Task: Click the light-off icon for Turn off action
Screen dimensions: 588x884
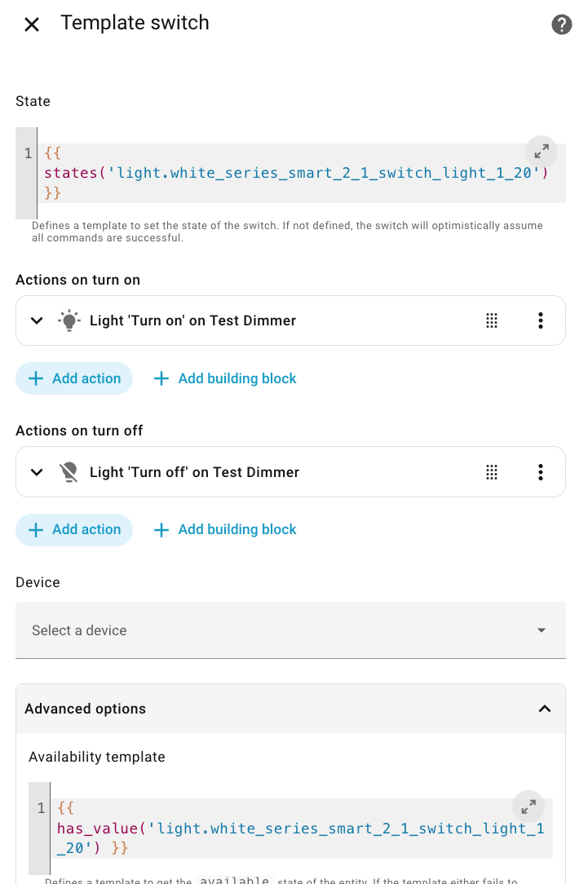Action: coord(69,472)
